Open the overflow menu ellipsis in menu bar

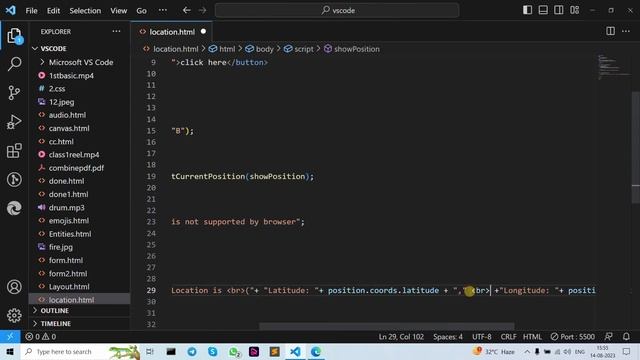tap(162, 10)
